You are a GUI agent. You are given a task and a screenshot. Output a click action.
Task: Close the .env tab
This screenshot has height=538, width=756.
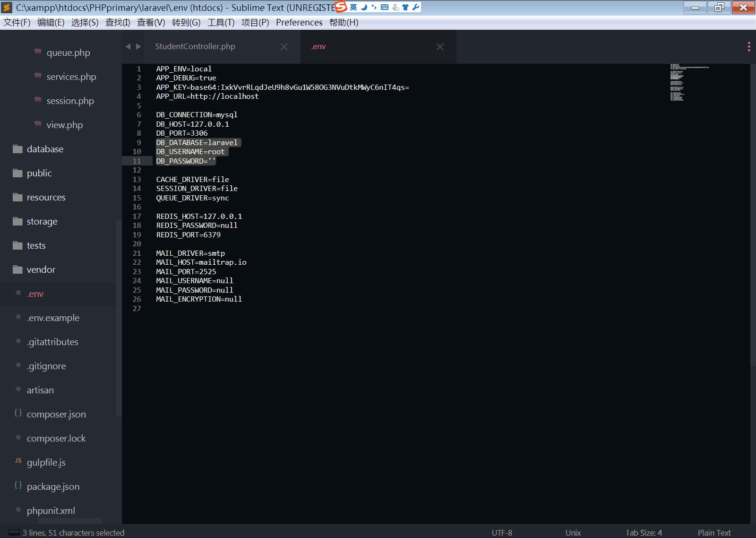[x=440, y=47]
